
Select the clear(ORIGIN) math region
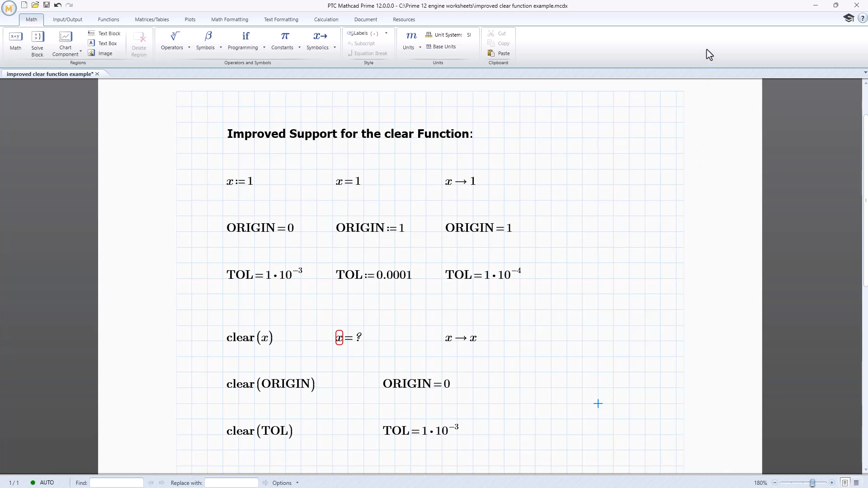tap(271, 384)
